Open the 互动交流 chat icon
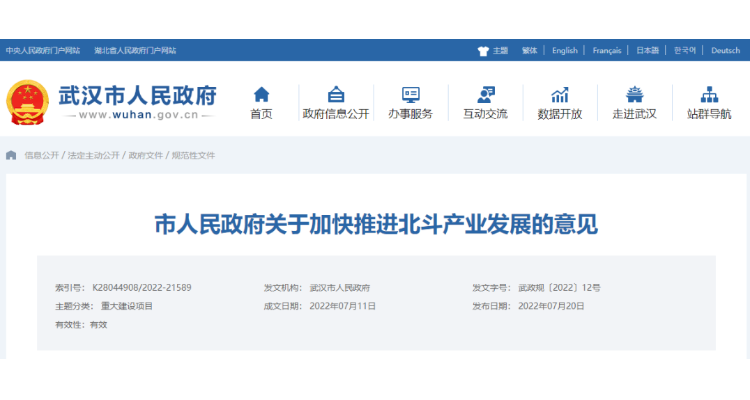This screenshot has height=400, width=750. click(486, 95)
